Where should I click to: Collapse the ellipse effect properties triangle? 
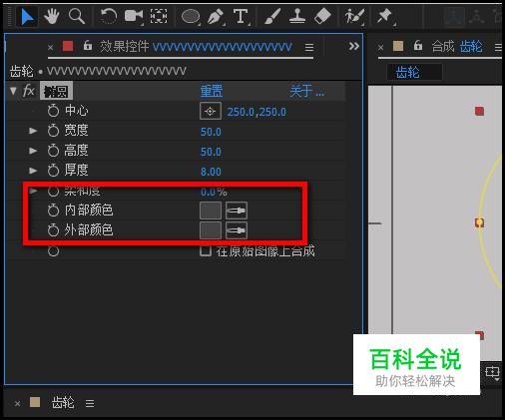(x=13, y=91)
